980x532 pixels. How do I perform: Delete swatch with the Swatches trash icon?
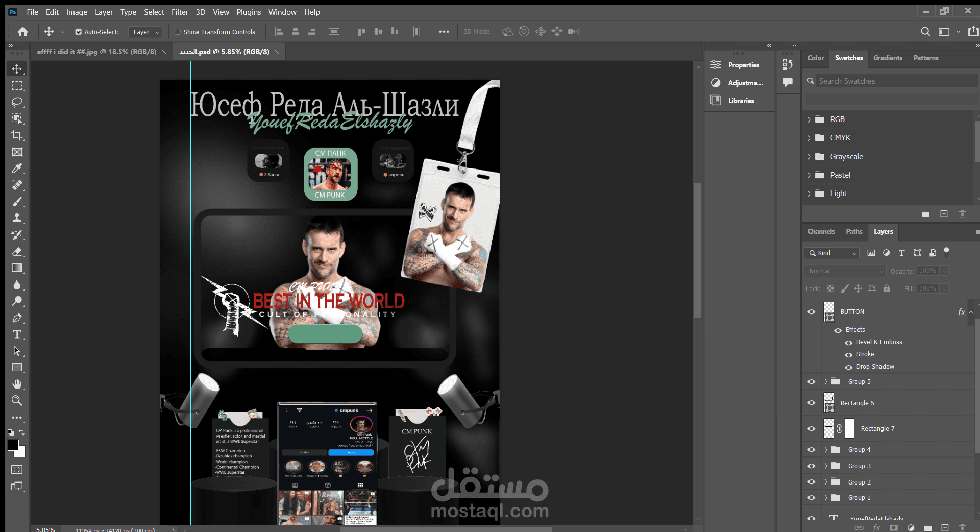pyautogui.click(x=962, y=214)
